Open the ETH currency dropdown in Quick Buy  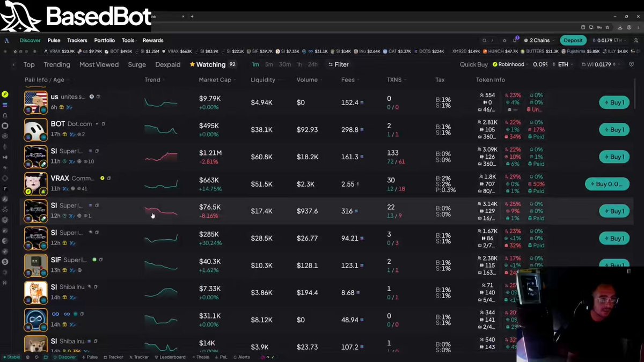pos(564,64)
